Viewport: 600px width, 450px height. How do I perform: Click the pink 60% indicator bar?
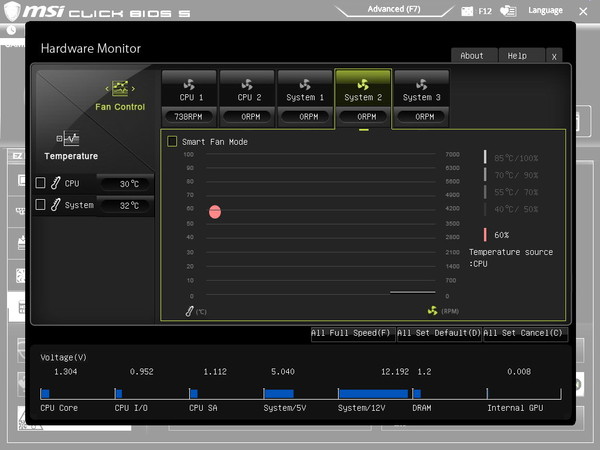coord(485,235)
